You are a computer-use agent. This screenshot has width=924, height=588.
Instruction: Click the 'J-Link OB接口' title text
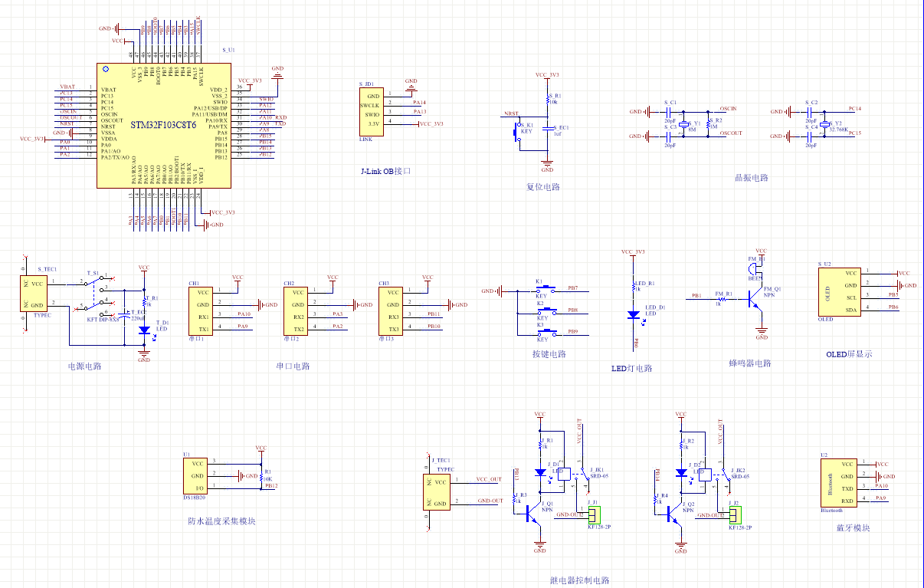click(x=385, y=171)
